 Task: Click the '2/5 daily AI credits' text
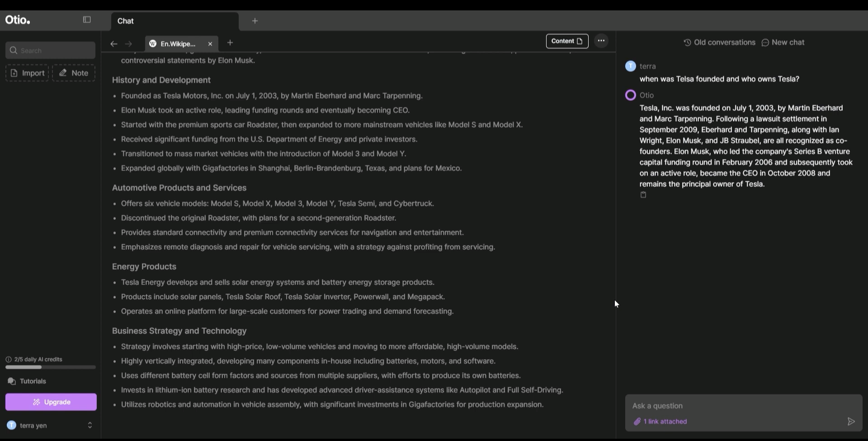(x=38, y=360)
